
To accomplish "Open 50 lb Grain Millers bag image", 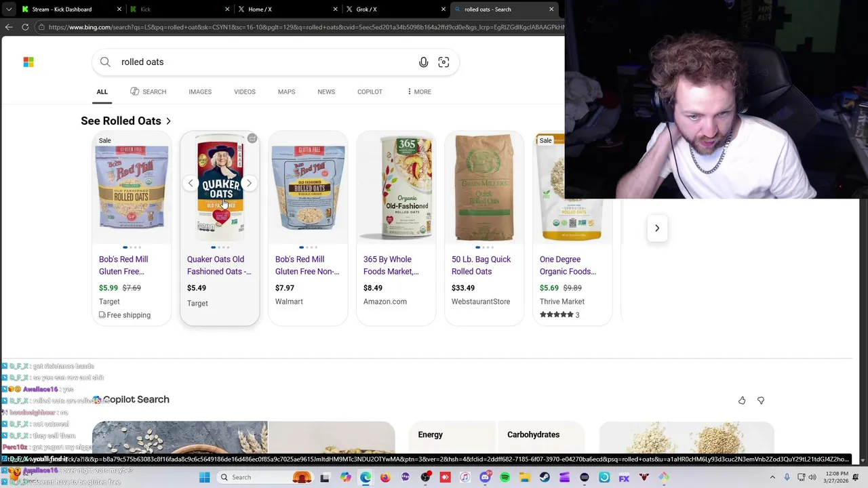I will [x=484, y=188].
